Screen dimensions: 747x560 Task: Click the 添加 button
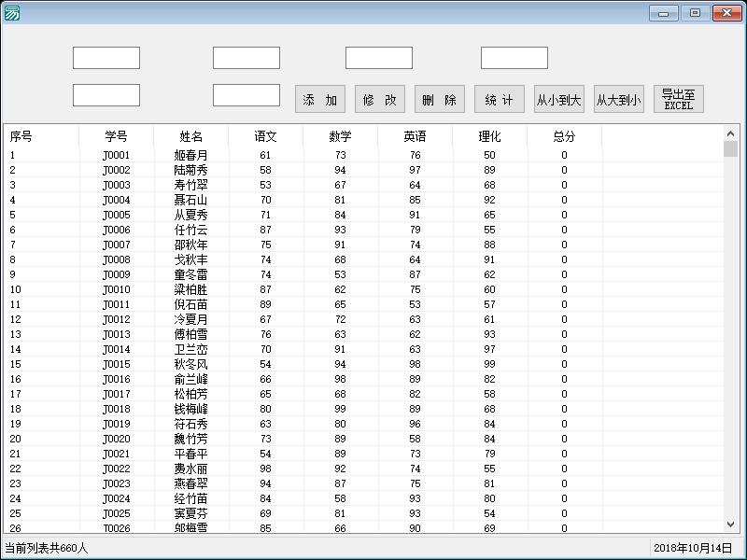coord(319,99)
